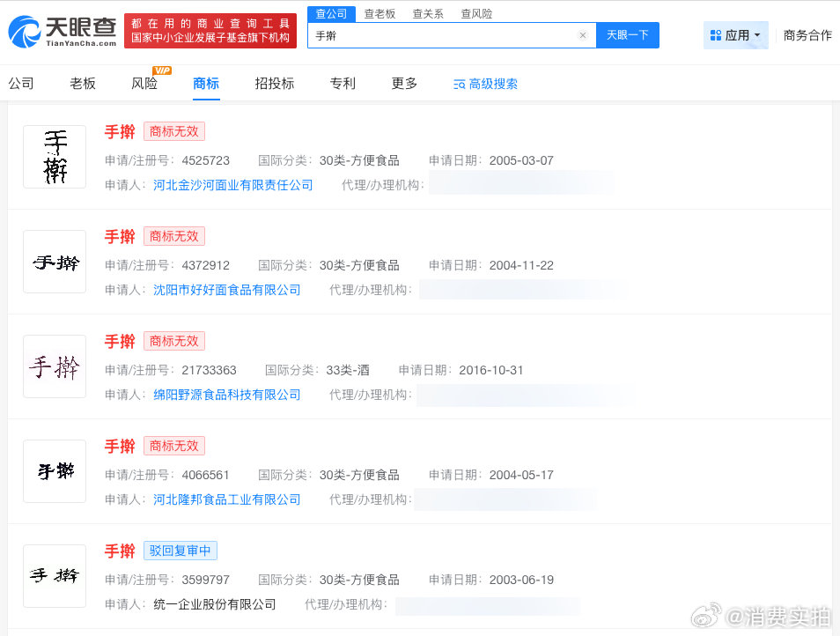Open trademark thumbnail for registration 3599797
Viewport: 840px width, 636px height.
click(x=55, y=576)
